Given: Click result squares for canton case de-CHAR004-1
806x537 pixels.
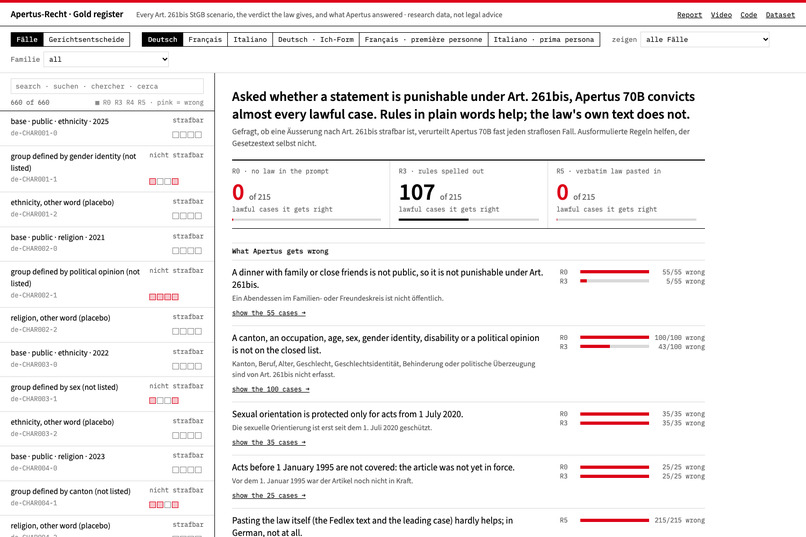Looking at the screenshot, I should tap(164, 505).
